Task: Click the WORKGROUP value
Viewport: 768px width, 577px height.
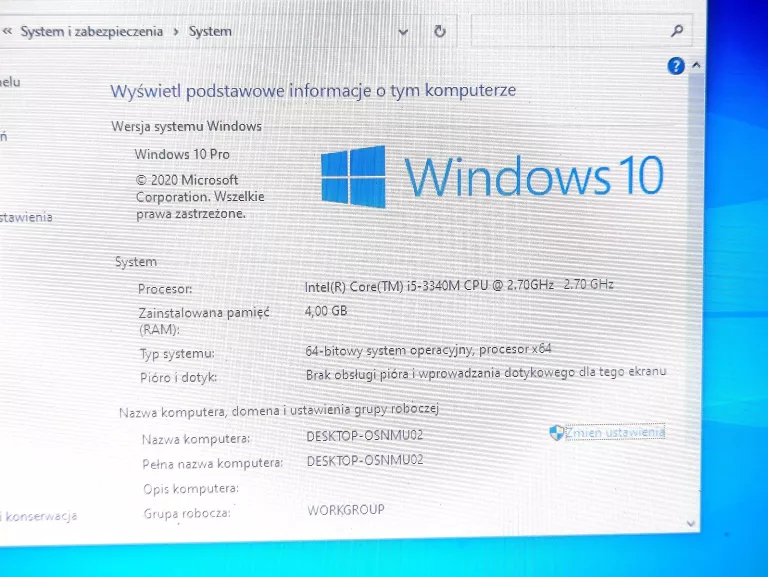Action: (x=346, y=510)
